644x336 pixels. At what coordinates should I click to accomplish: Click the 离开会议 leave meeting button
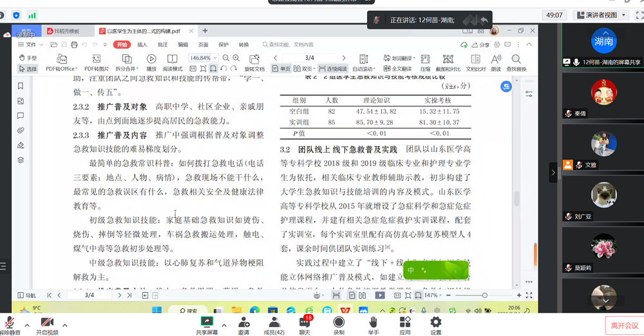tap(623, 326)
